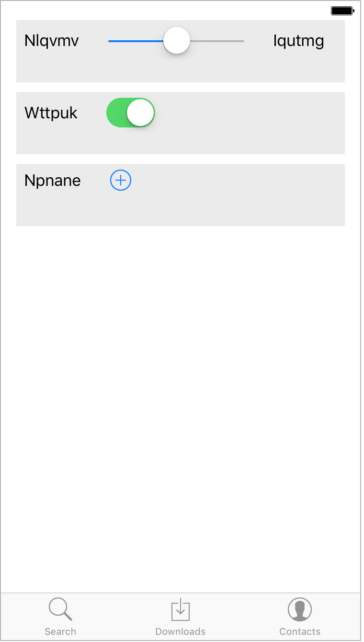
Task: Click the Iqutmg label beside the slider
Action: (x=298, y=42)
